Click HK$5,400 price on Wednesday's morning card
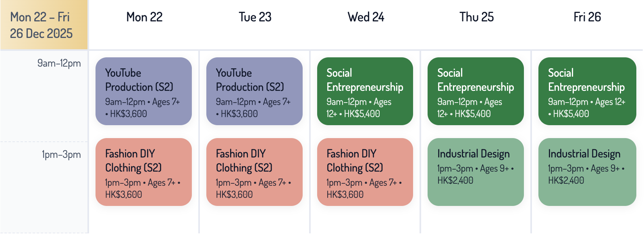644x235 pixels. point(362,114)
